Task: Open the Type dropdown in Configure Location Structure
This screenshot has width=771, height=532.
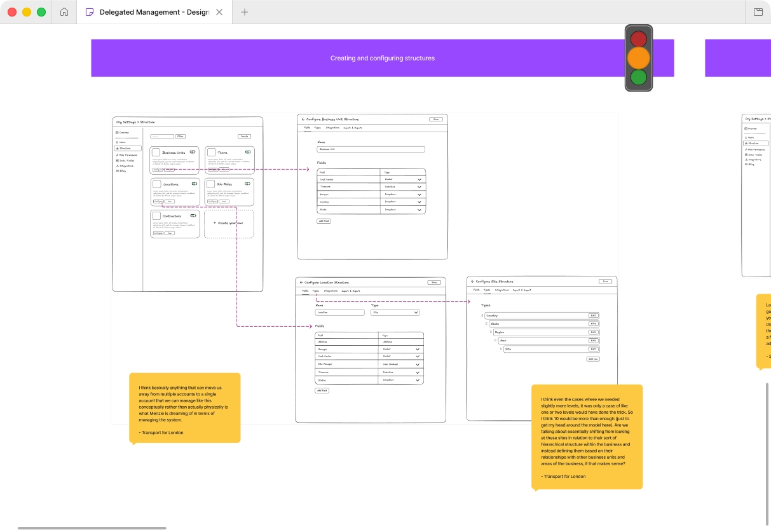Action: click(395, 313)
